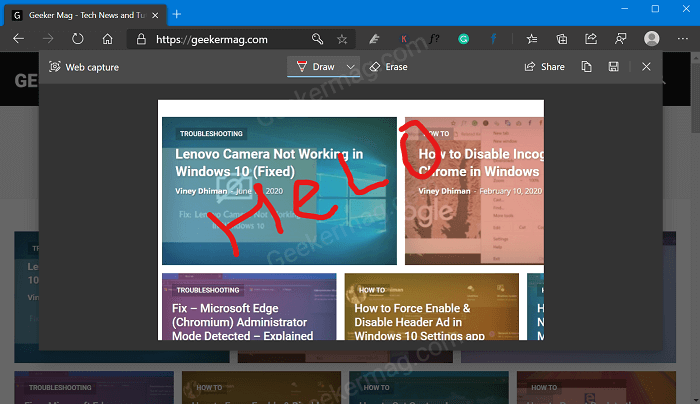Open the user profile avatar
The height and width of the screenshot is (404, 700).
click(x=651, y=39)
